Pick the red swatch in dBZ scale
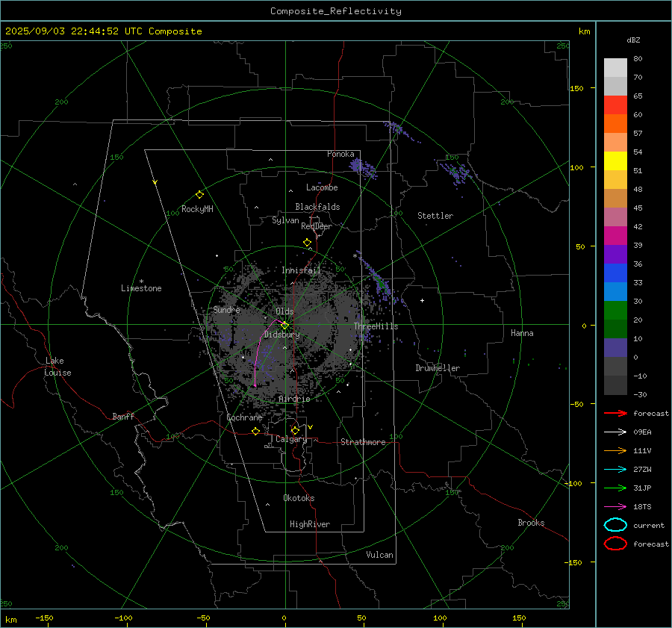The width and height of the screenshot is (672, 628). coord(615,105)
